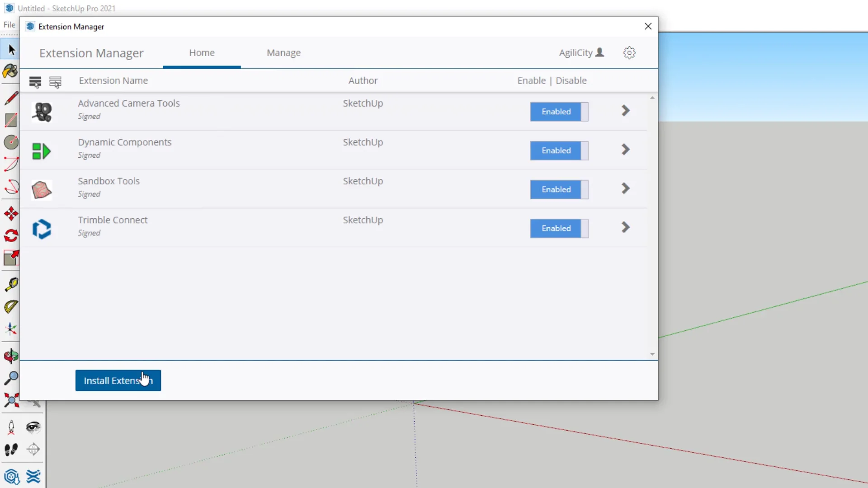Expand details for Trimble Connect
The width and height of the screenshot is (868, 488).
coord(625,227)
